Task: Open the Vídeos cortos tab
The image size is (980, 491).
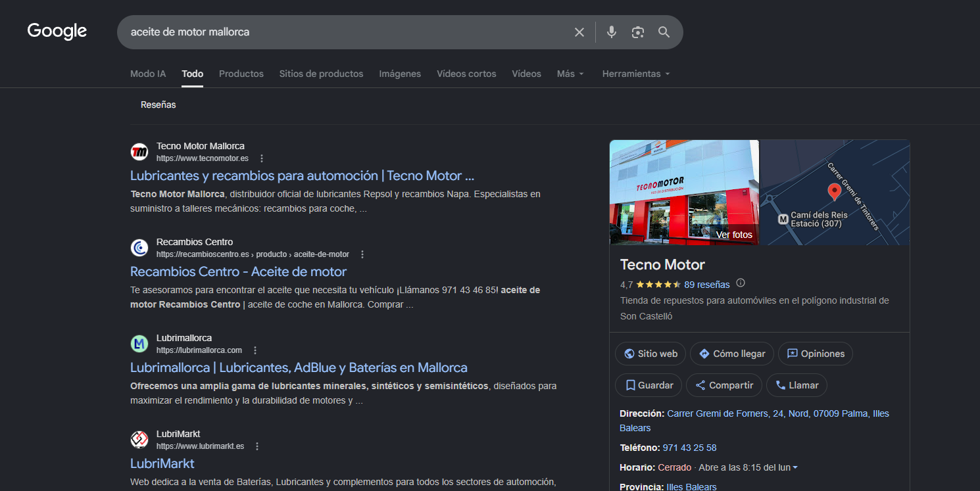Action: click(466, 74)
